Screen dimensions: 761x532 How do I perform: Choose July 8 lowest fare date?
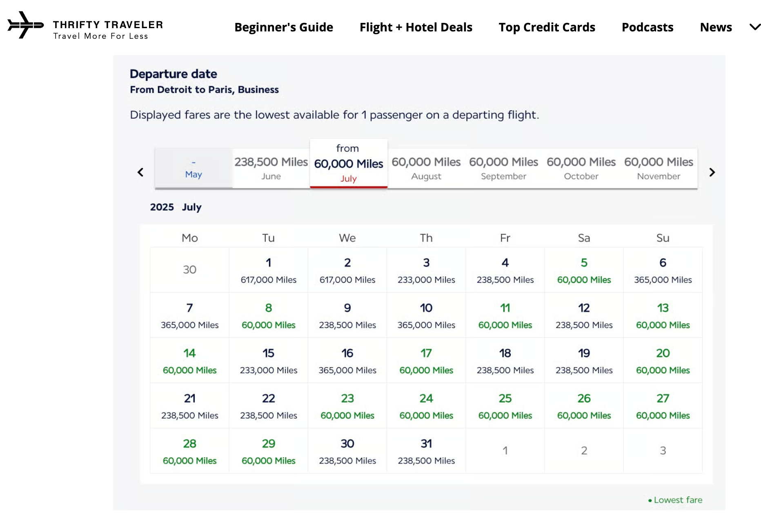click(269, 315)
